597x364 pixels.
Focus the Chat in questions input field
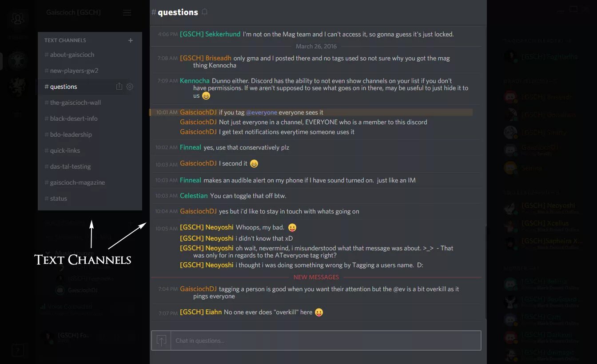click(x=326, y=340)
